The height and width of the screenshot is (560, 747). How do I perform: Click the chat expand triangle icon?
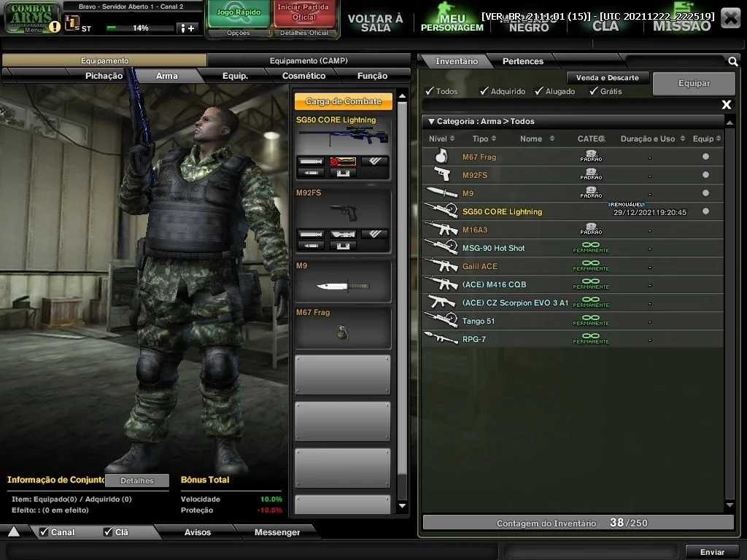click(x=13, y=532)
